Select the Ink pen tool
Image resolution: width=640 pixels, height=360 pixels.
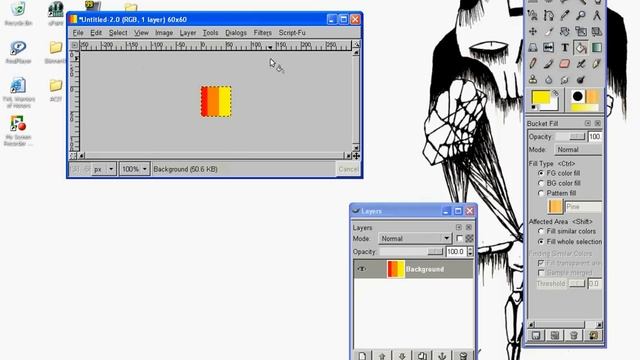pos(596,63)
